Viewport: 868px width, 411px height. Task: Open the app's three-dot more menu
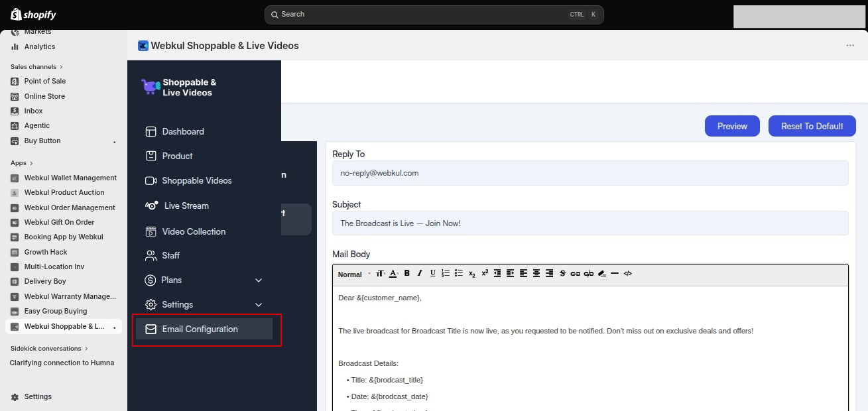tap(850, 46)
